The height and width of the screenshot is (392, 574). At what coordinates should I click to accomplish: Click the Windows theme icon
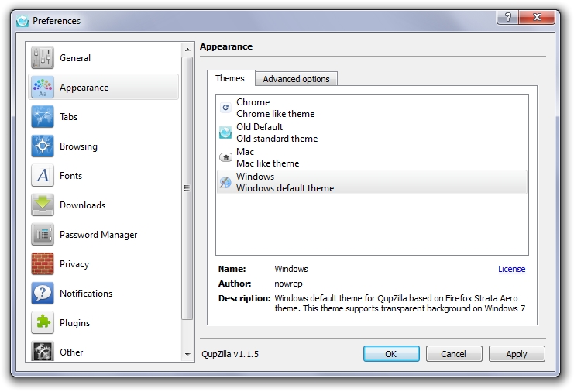tap(225, 182)
